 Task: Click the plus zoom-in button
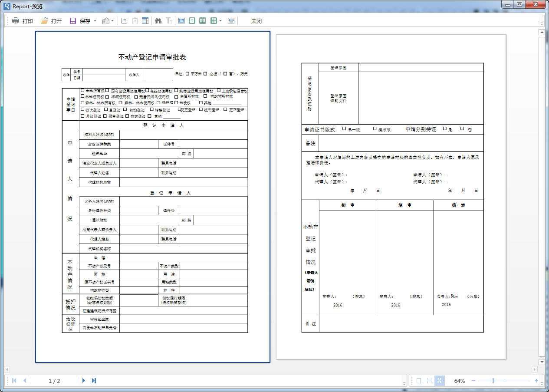[x=536, y=381]
